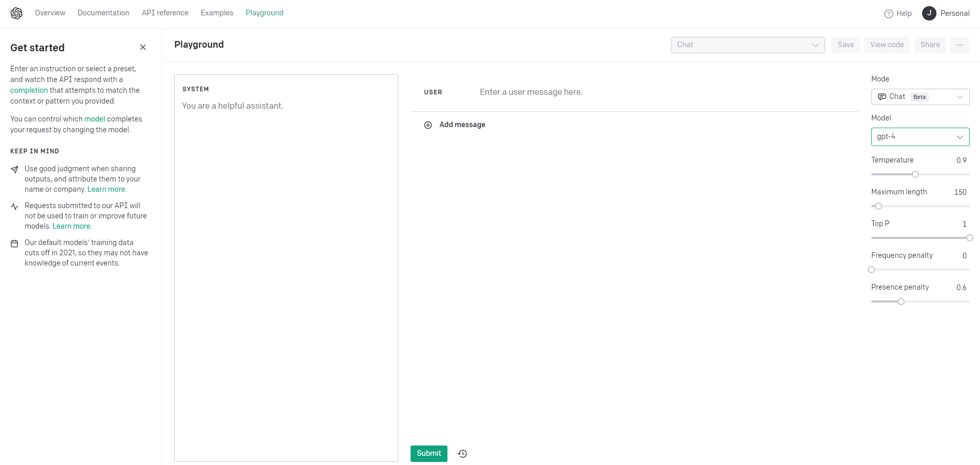Switch to the Documentation page
Image resolution: width=980 pixels, height=465 pixels.
pos(103,12)
